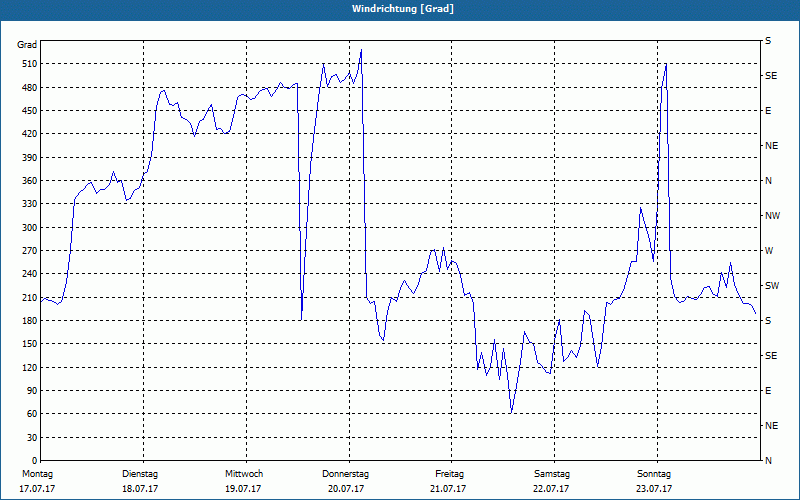
Task: Select the "420" y-axis value
Action: (x=30, y=134)
